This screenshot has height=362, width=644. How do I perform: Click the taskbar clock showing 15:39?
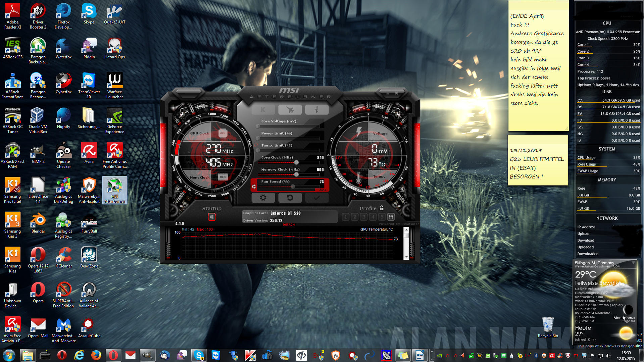(x=626, y=355)
